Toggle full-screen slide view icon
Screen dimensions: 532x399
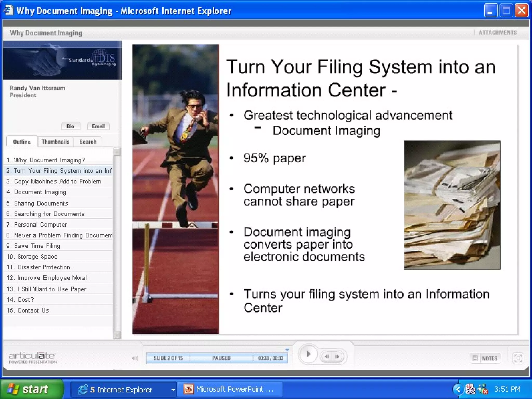518,358
